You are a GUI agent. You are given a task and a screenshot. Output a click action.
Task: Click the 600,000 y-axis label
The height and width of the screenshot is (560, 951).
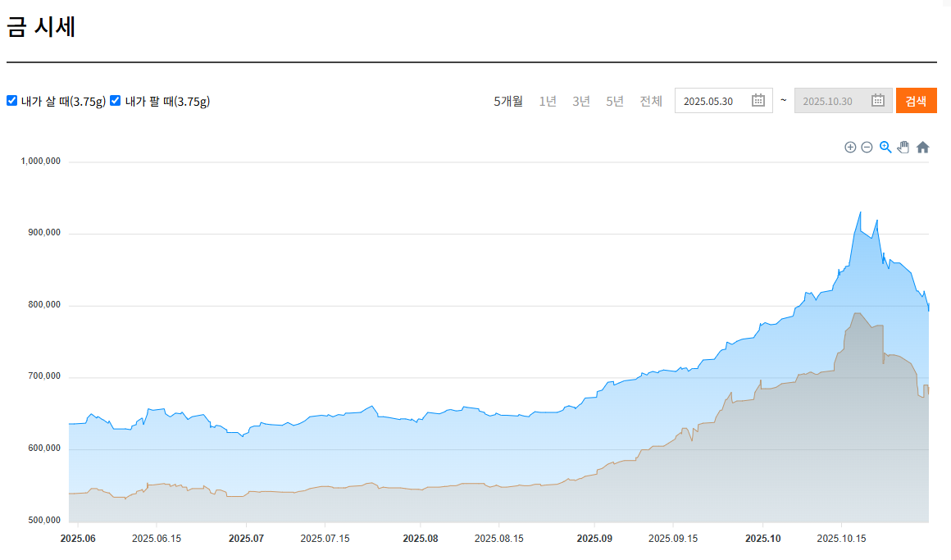coord(44,448)
